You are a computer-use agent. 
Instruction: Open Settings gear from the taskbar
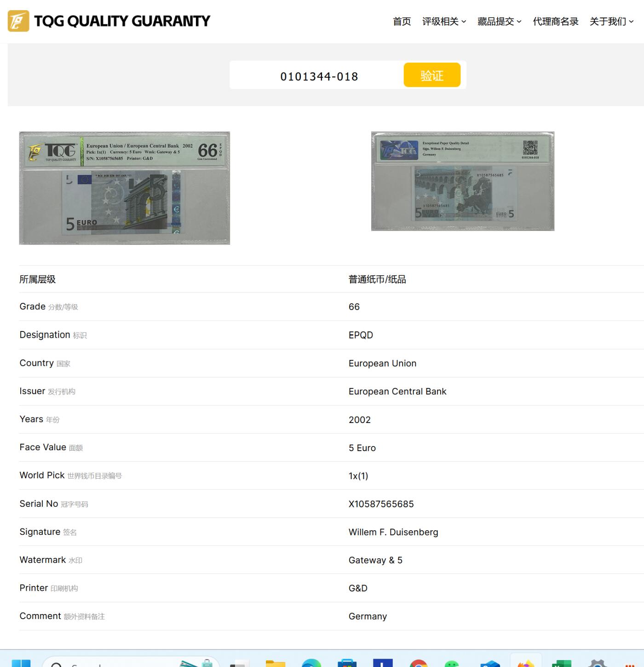(597, 663)
